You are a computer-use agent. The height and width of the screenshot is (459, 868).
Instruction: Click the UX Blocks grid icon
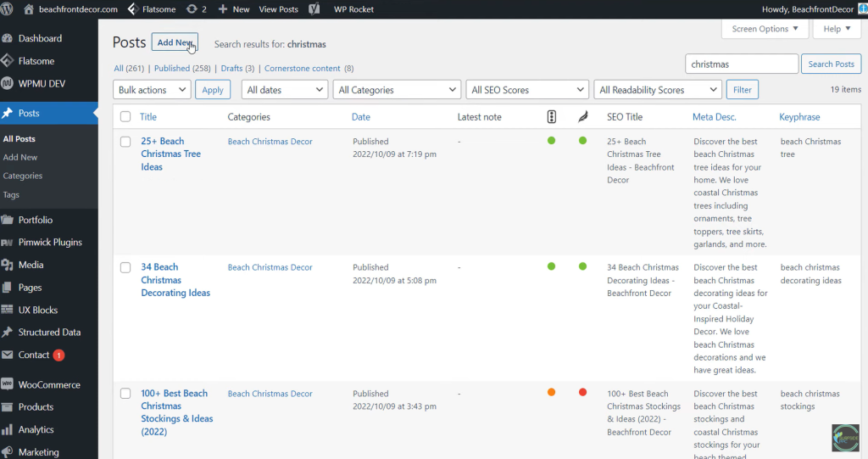(x=7, y=310)
